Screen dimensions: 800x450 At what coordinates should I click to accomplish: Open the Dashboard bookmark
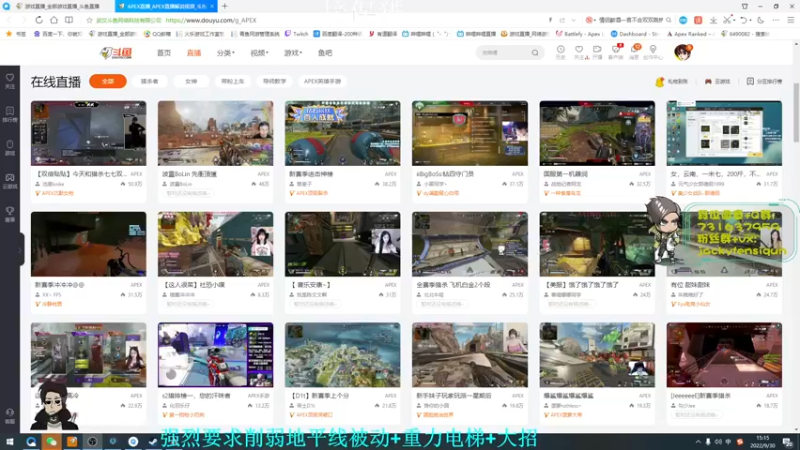click(x=635, y=34)
